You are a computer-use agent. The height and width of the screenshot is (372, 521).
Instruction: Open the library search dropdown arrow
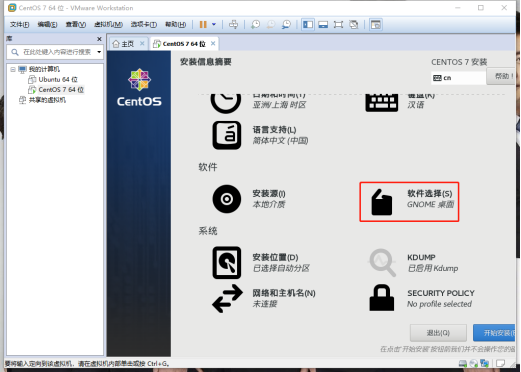point(99,52)
